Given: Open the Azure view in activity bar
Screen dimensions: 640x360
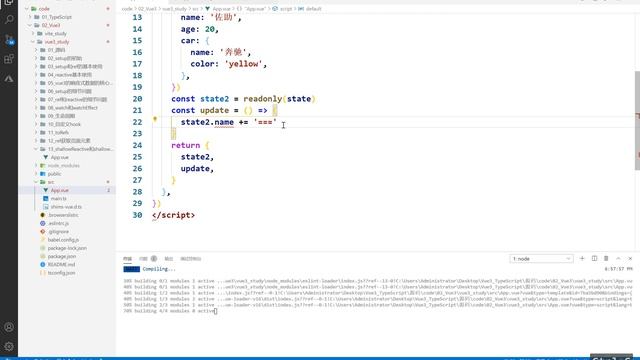Looking at the screenshot, I should pos(9,78).
